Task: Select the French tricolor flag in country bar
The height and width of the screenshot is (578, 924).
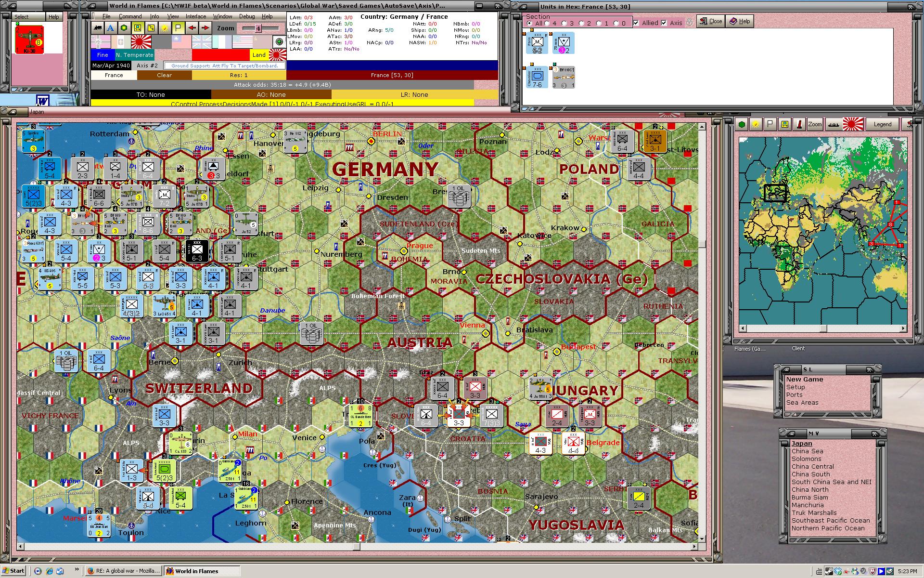Action: click(x=222, y=42)
